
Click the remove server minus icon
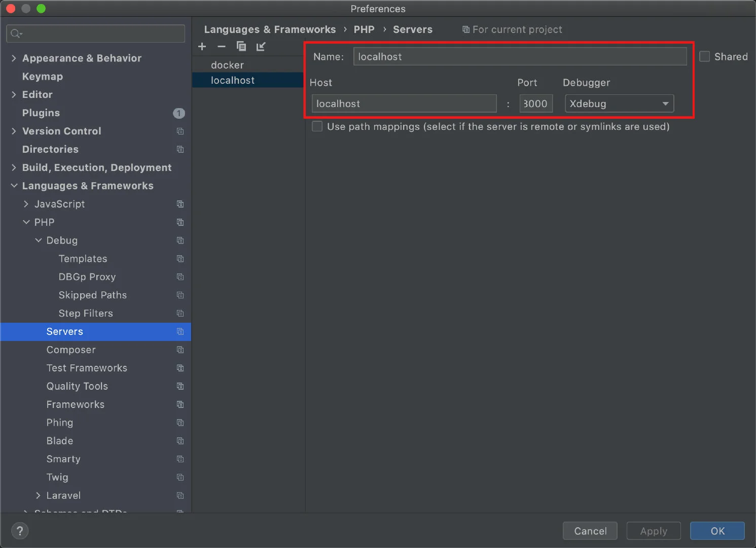[x=222, y=47]
